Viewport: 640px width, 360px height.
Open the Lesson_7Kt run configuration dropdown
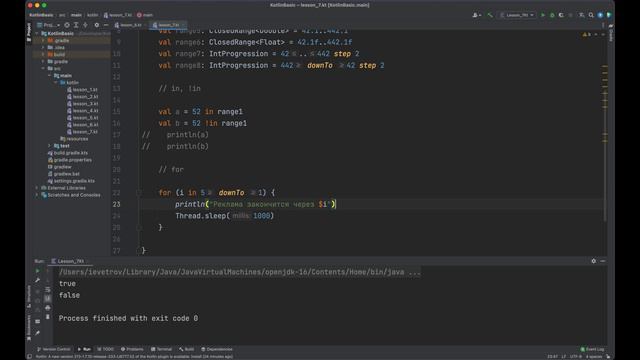pos(518,15)
